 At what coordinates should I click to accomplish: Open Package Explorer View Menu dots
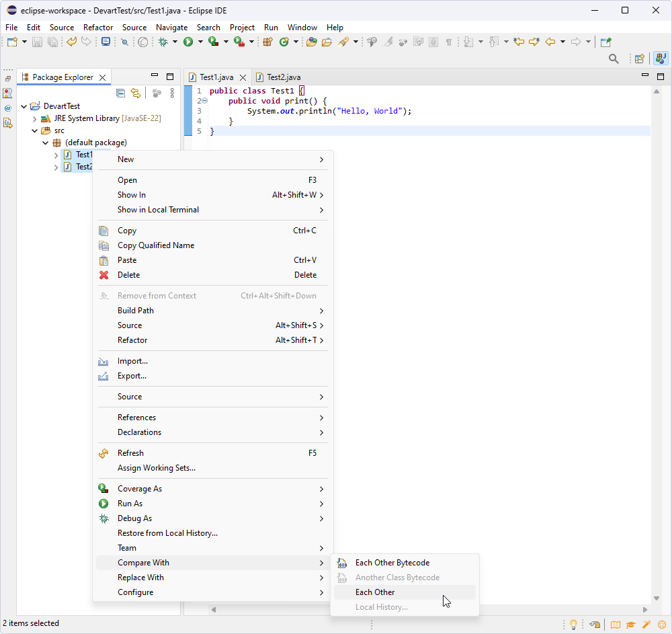172,93
